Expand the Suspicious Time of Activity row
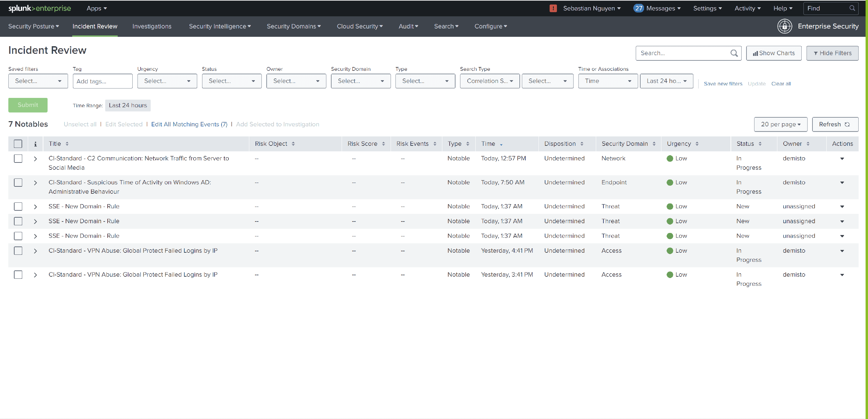The image size is (868, 419). pyautogui.click(x=35, y=183)
